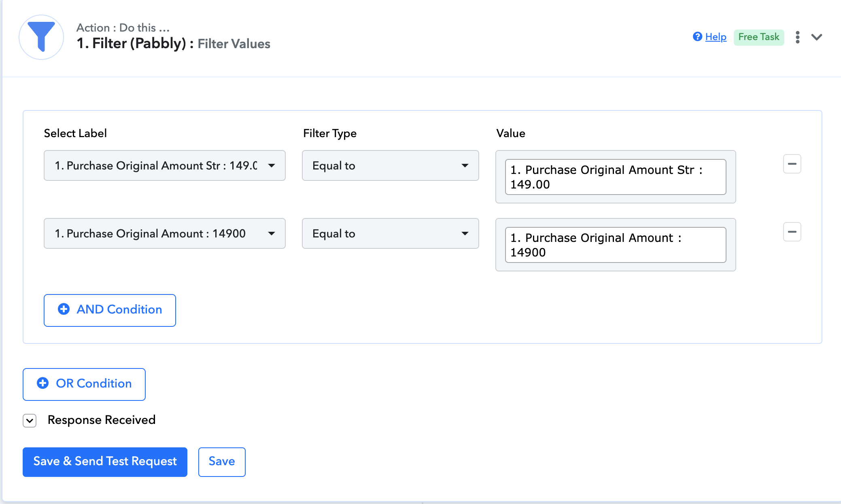
Task: Collapse the Filter step with chevron
Action: click(x=817, y=37)
